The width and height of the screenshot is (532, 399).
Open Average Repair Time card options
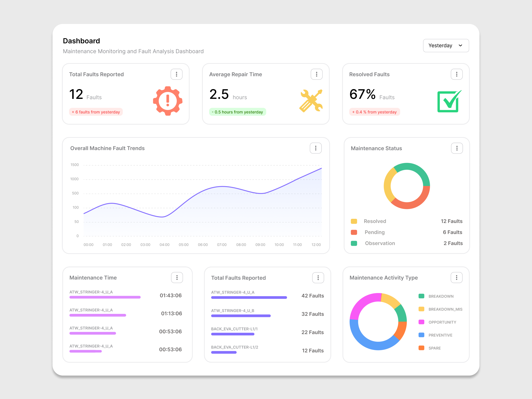coord(316,74)
